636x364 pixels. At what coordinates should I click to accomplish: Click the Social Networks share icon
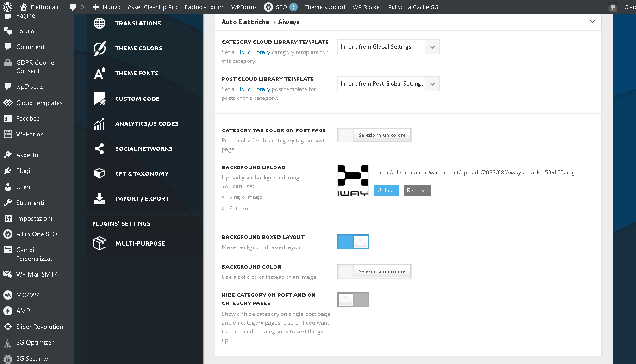100,148
